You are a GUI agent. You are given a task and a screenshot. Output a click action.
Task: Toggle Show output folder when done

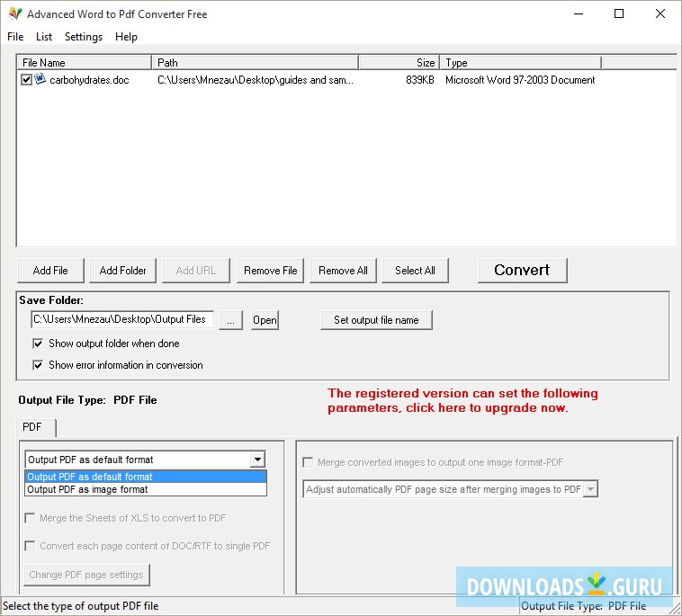click(38, 344)
